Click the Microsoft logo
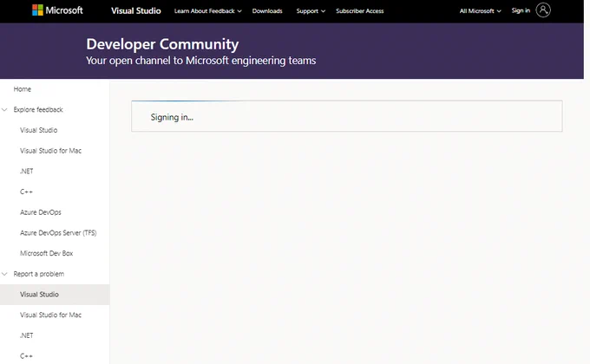590x364 pixels. [57, 10]
